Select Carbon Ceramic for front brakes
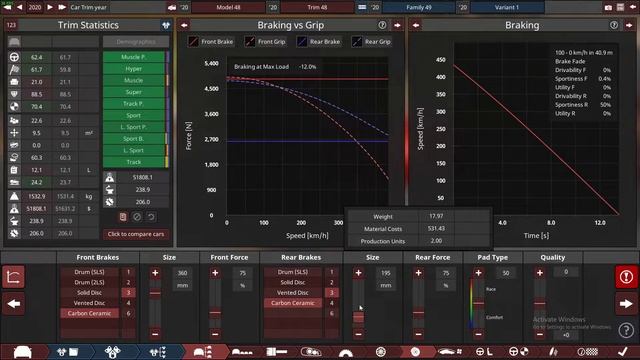 pyautogui.click(x=89, y=313)
